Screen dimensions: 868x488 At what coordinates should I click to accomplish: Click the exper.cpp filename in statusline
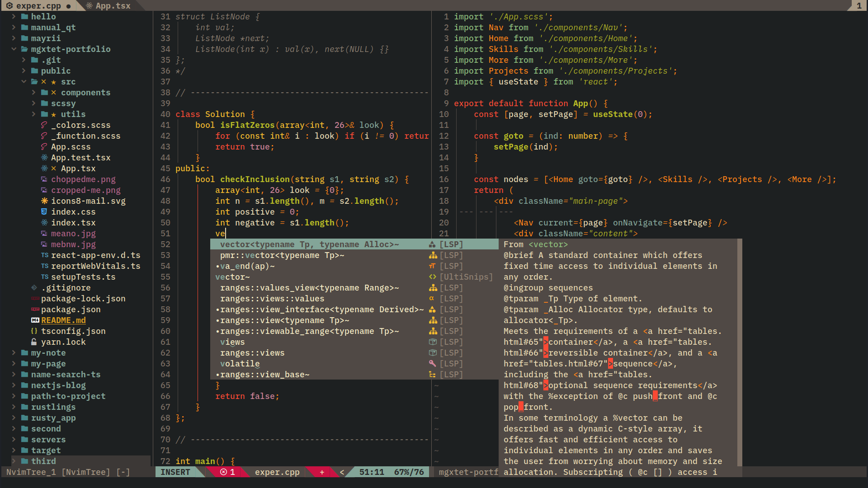point(277,472)
